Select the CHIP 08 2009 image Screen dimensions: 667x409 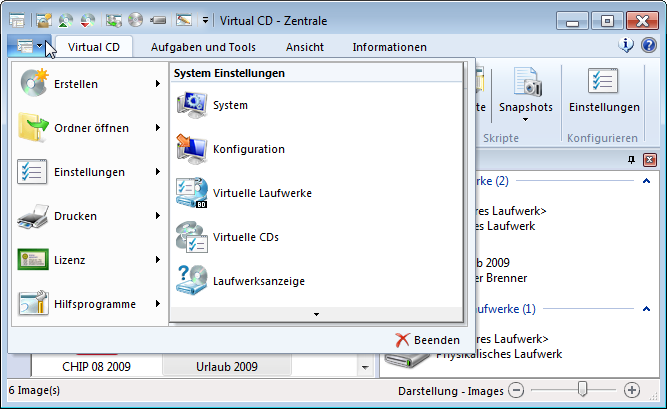coord(96,366)
